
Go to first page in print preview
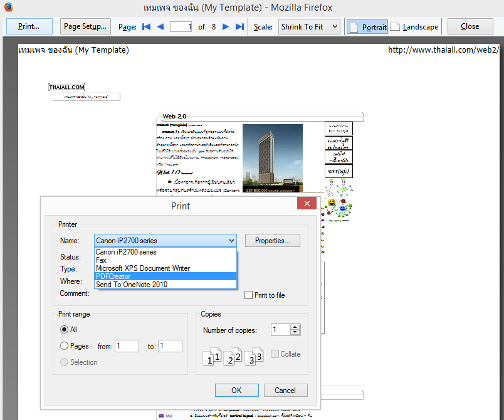click(x=147, y=27)
